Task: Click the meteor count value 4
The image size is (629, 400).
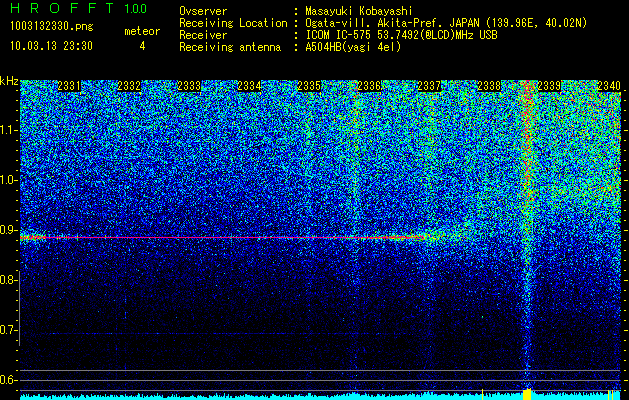Action: point(142,46)
